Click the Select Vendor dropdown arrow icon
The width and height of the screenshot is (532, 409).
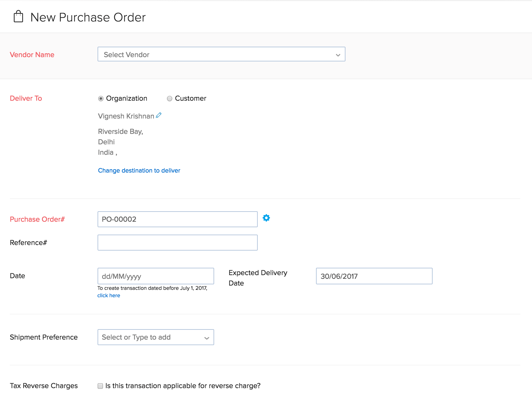click(337, 54)
